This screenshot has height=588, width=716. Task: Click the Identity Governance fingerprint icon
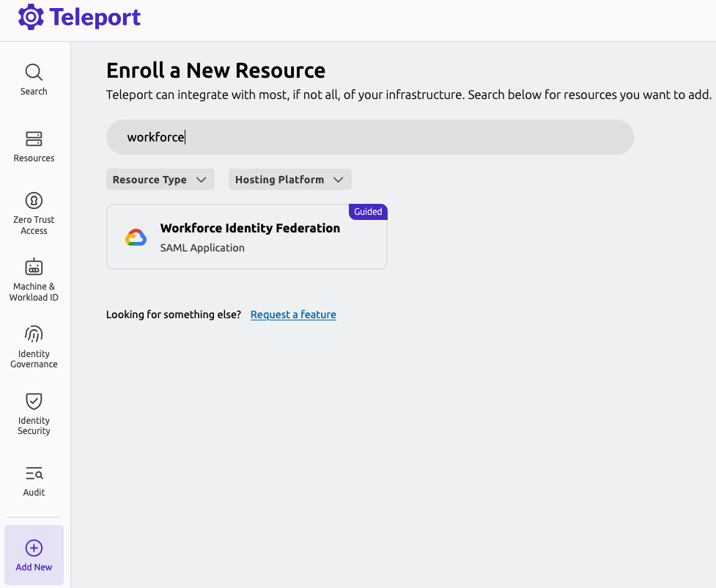click(x=34, y=335)
